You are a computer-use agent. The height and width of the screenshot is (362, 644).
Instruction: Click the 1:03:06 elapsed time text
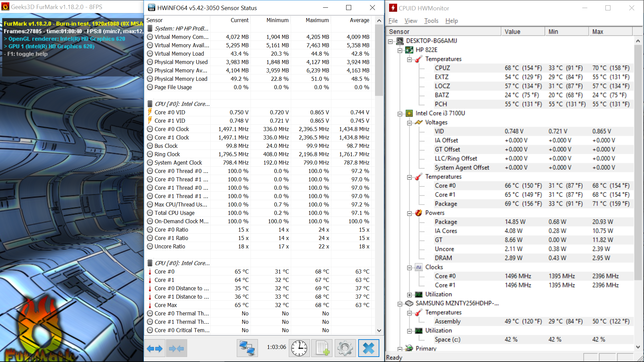pos(276,347)
